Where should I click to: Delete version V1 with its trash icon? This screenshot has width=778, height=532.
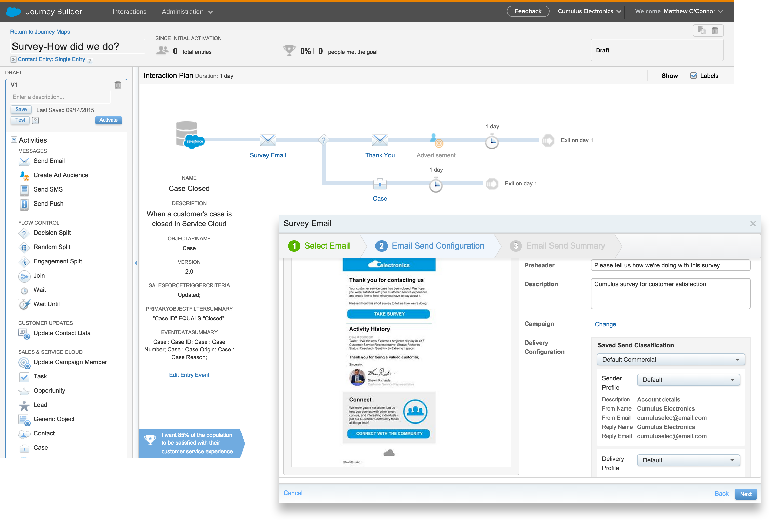coord(118,85)
